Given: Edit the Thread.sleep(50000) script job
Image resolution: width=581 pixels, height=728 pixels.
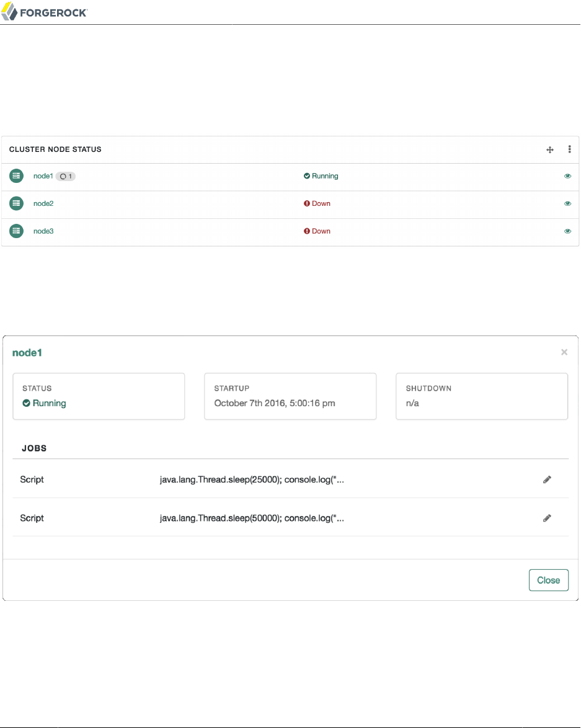Looking at the screenshot, I should pyautogui.click(x=547, y=518).
